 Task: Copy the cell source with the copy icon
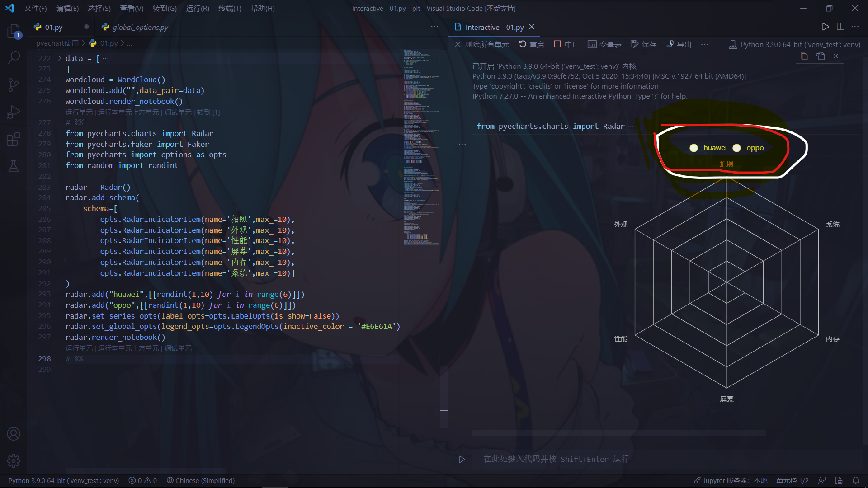tap(804, 56)
